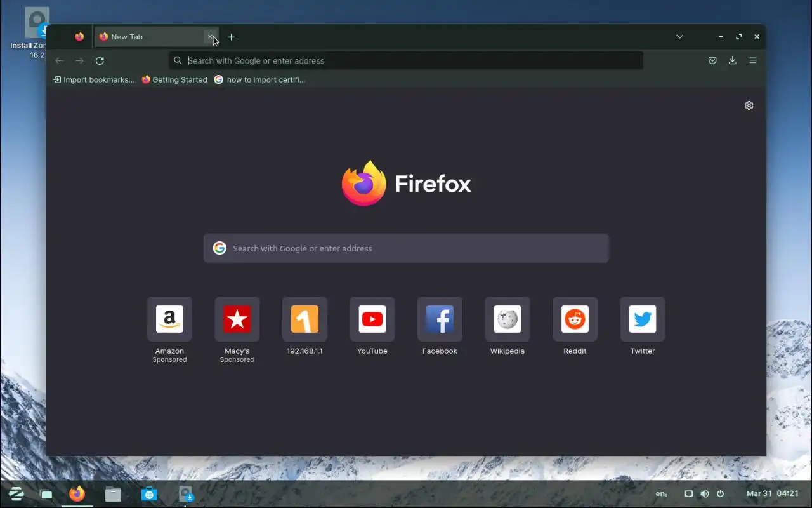Viewport: 812px width, 508px height.
Task: Open keyboard layout 'en' indicator
Action: (661, 493)
